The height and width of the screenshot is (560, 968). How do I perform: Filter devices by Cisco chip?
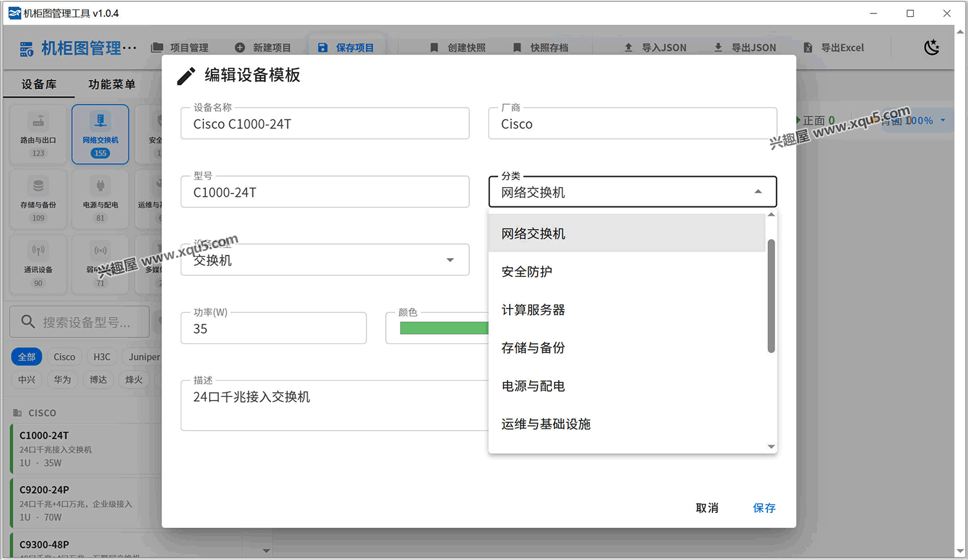pos(64,357)
